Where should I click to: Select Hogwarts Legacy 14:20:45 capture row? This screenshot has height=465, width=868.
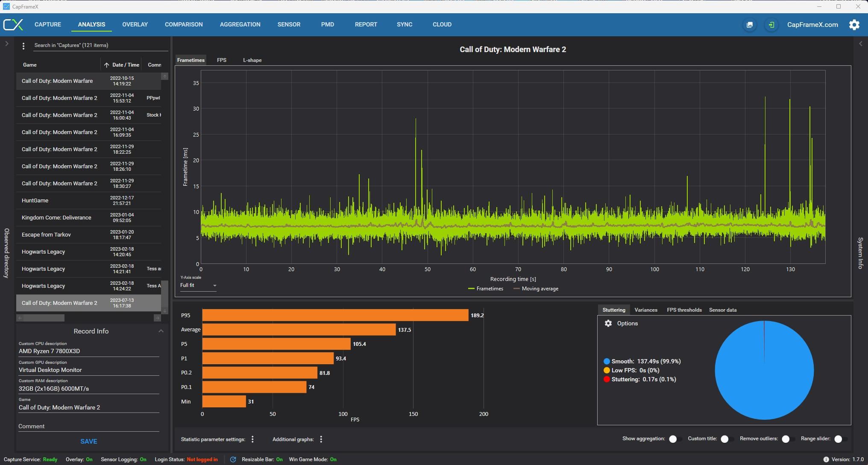point(89,252)
